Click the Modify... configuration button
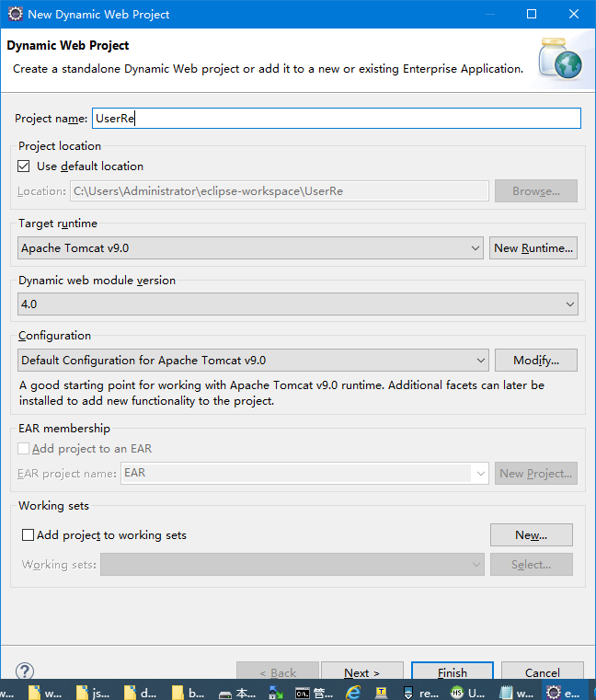Image resolution: width=596 pixels, height=700 pixels. click(x=536, y=360)
